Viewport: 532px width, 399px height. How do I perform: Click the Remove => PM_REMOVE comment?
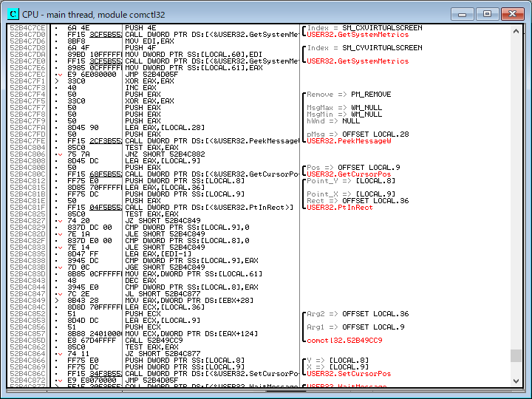point(349,95)
